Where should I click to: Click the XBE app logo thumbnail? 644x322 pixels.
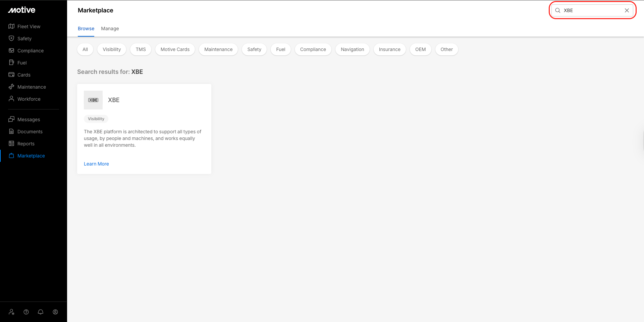tap(93, 100)
